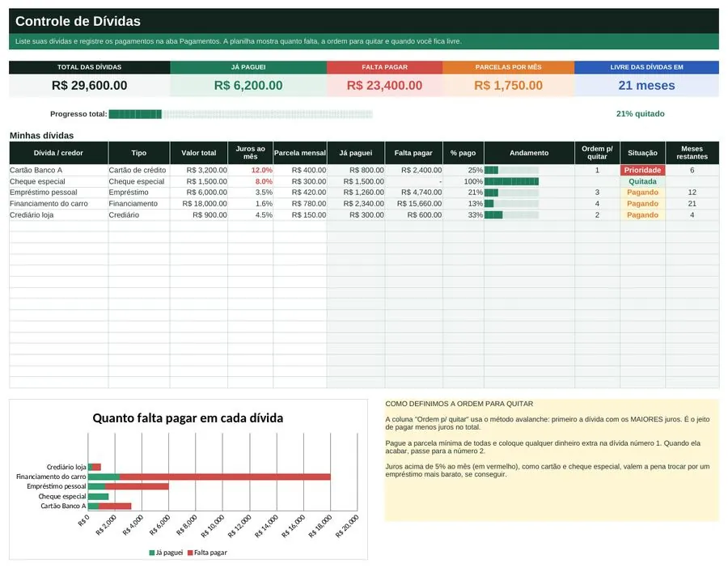Select the R$ 1,750.00 monthly value
This screenshot has height=568, width=728.
(x=509, y=86)
